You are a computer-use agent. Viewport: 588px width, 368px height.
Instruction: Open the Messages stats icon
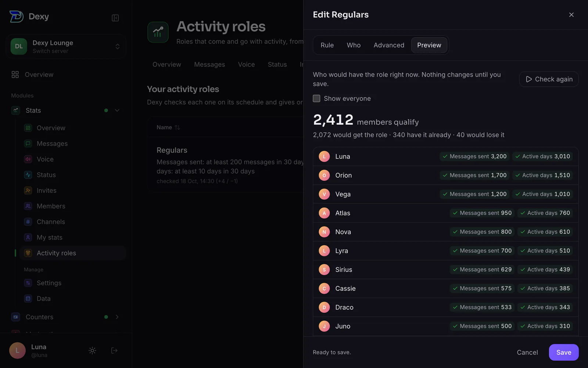[x=28, y=144]
